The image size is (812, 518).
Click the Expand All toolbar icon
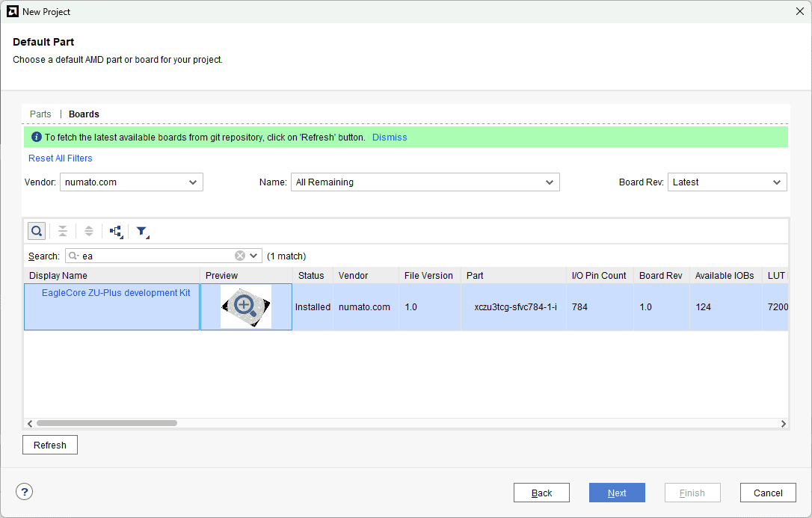tap(88, 231)
